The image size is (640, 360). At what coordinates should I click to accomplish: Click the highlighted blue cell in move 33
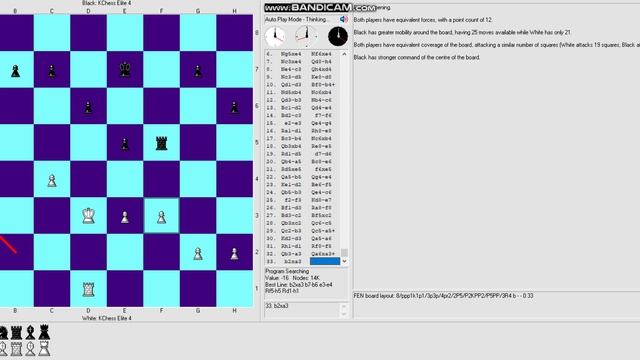click(325, 261)
